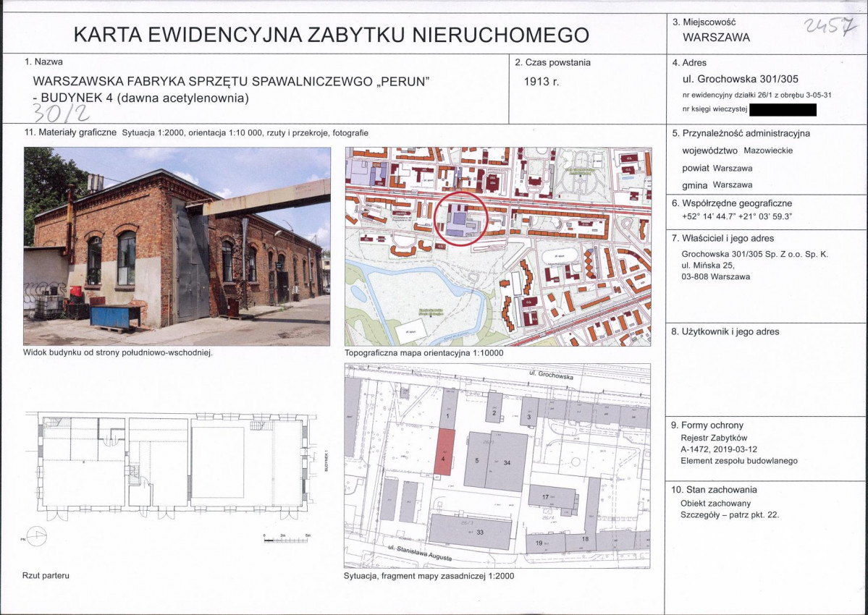
Task: Click the north arrow symbol on the floor plan
Action: click(x=36, y=536)
